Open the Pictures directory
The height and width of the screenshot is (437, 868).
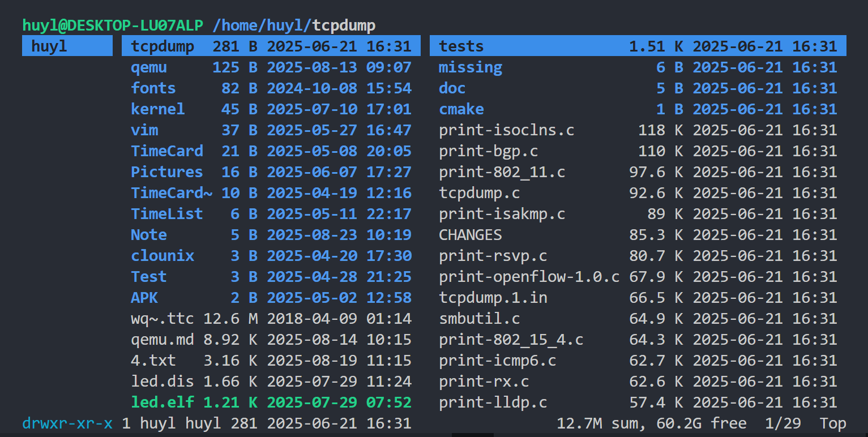(x=271, y=172)
